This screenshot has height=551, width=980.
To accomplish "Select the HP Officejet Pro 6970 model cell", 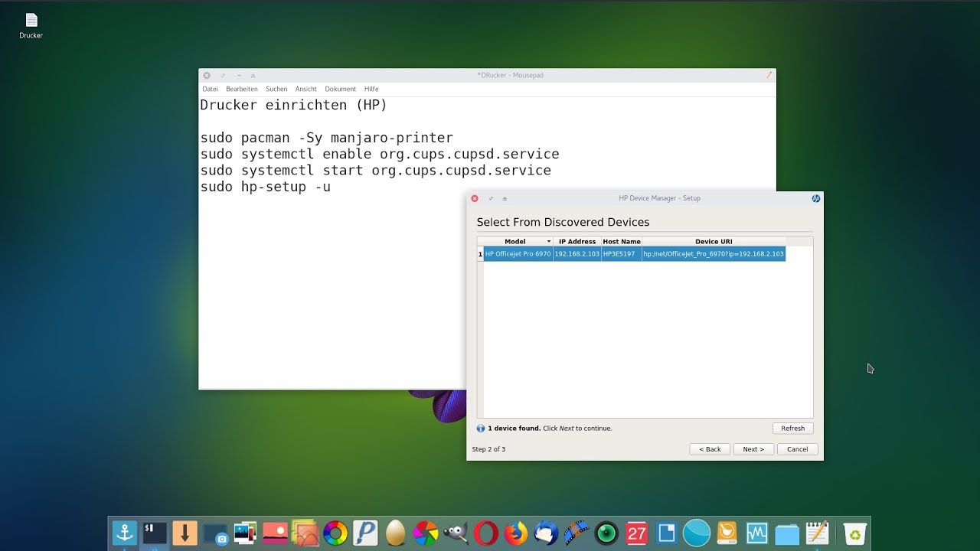I will 518,254.
